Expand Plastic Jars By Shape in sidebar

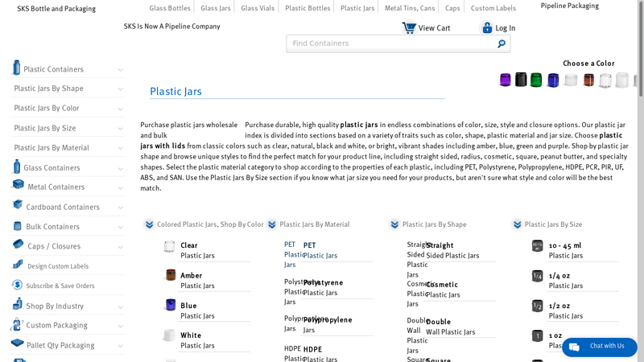coord(120,88)
